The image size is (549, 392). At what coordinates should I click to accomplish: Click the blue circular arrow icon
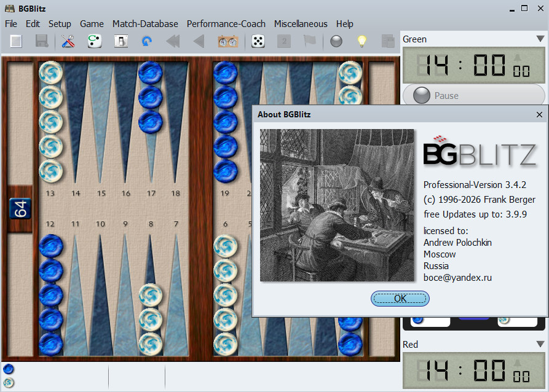[147, 42]
